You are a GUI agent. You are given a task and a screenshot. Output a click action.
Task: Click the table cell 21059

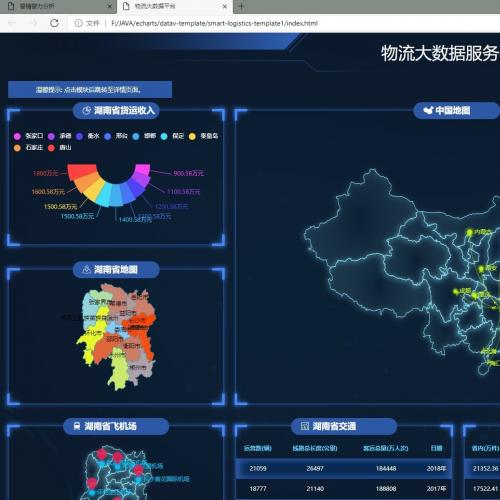(258, 468)
